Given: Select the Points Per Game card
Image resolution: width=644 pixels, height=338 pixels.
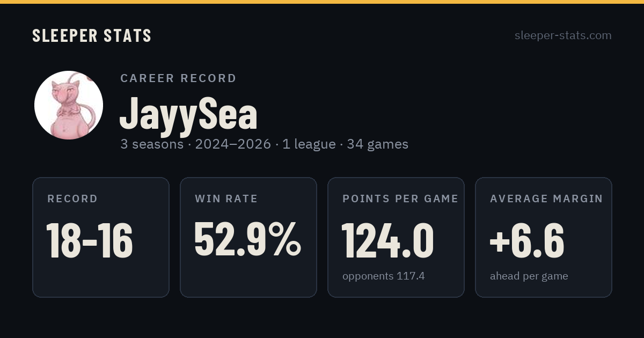Looking at the screenshot, I should 396,237.
